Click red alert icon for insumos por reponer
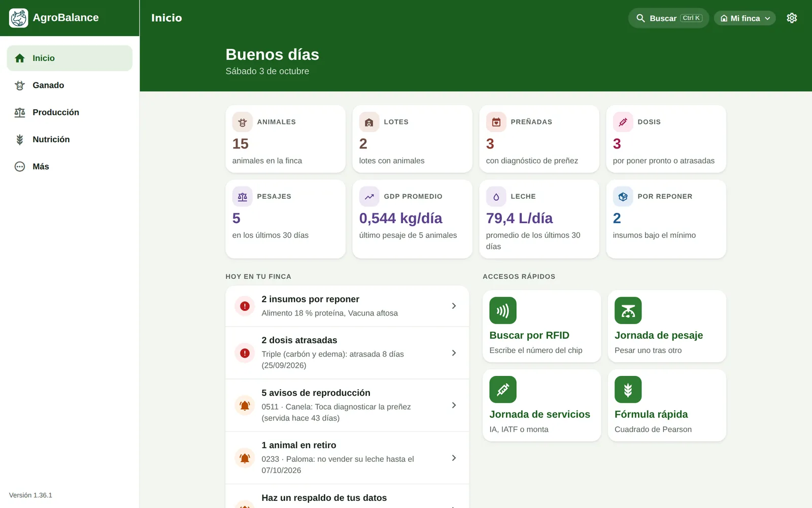Viewport: 812px width, 508px height. click(245, 306)
